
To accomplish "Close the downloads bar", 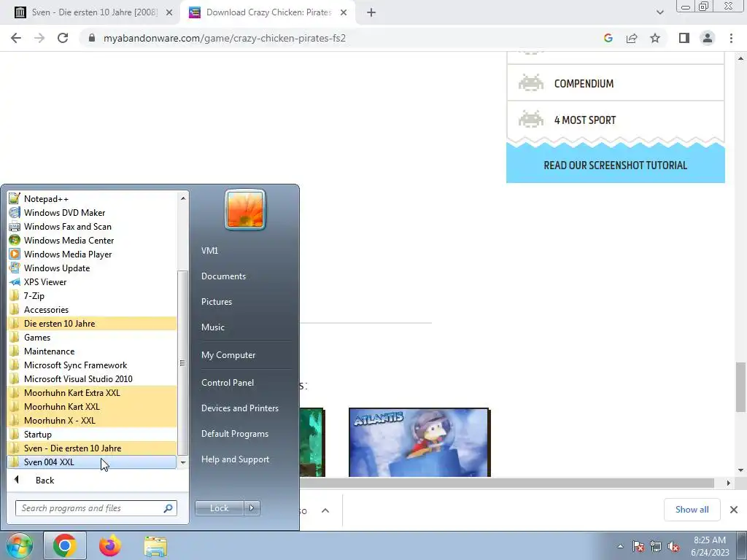I will pos(734,510).
